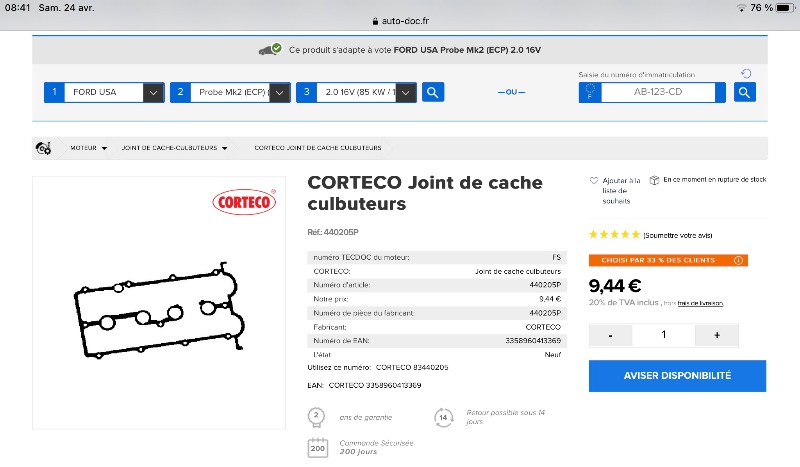Click the Fabricant CORTECO table value

point(543,327)
